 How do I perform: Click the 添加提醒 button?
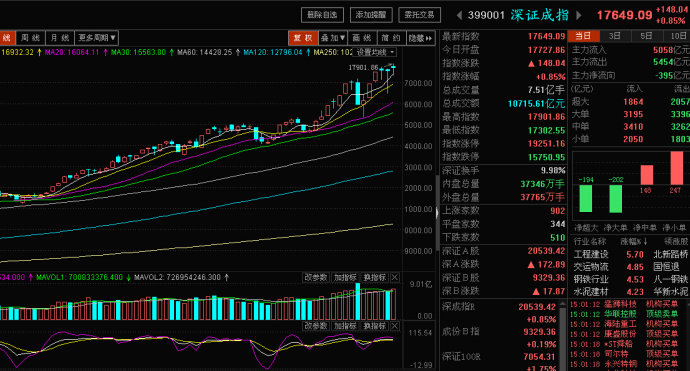coord(371,15)
